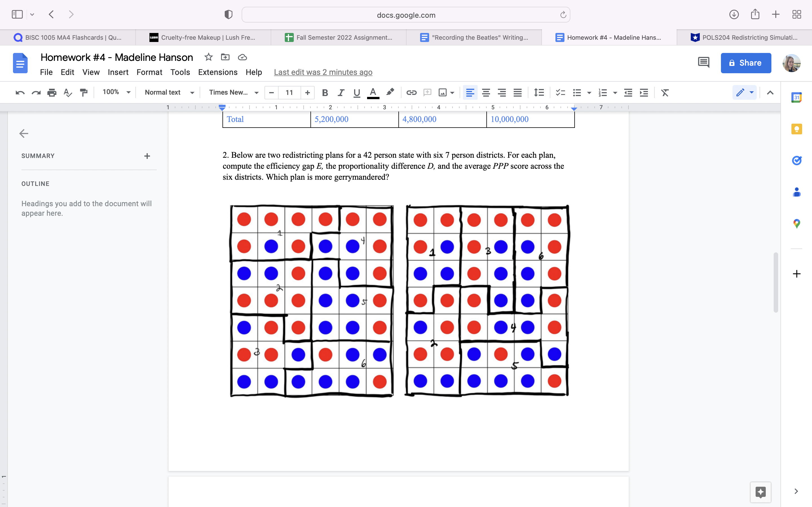This screenshot has width=812, height=507.
Task: Open the Times New Roman font dropdown
Action: (x=233, y=92)
